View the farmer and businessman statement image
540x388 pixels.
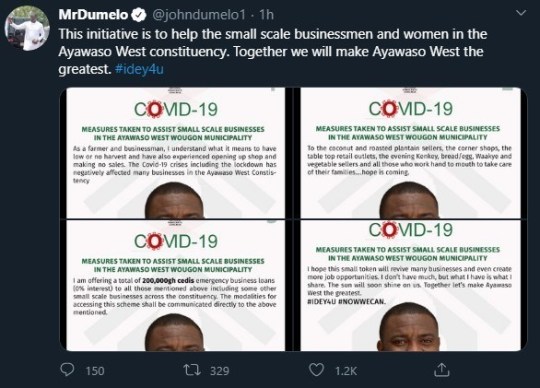click(x=175, y=153)
